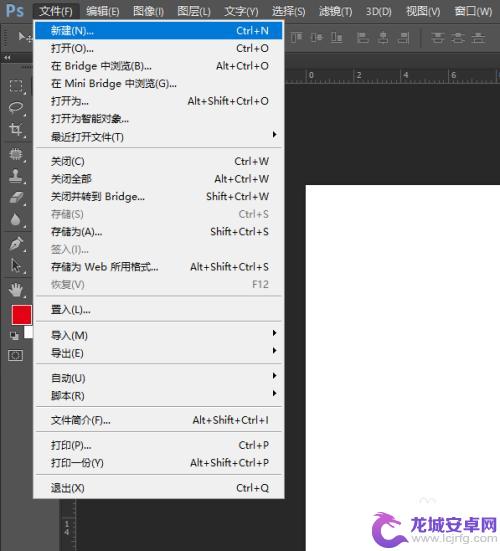This screenshot has height=551, width=500.
Task: Choose 关闭(C) menu entry
Action: [158, 161]
